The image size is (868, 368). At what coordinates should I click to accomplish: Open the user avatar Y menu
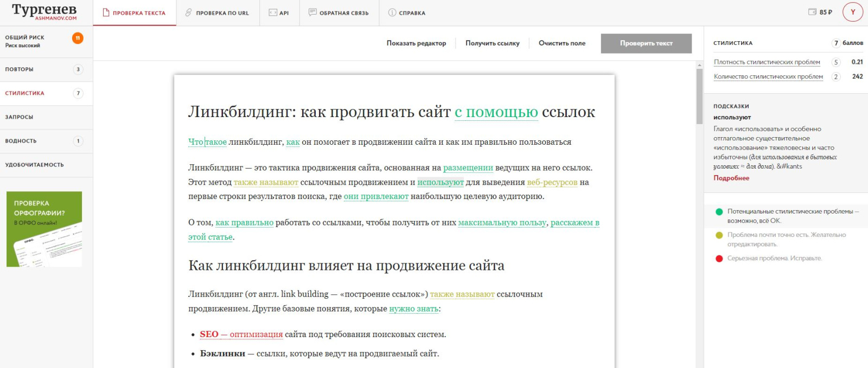coord(852,12)
